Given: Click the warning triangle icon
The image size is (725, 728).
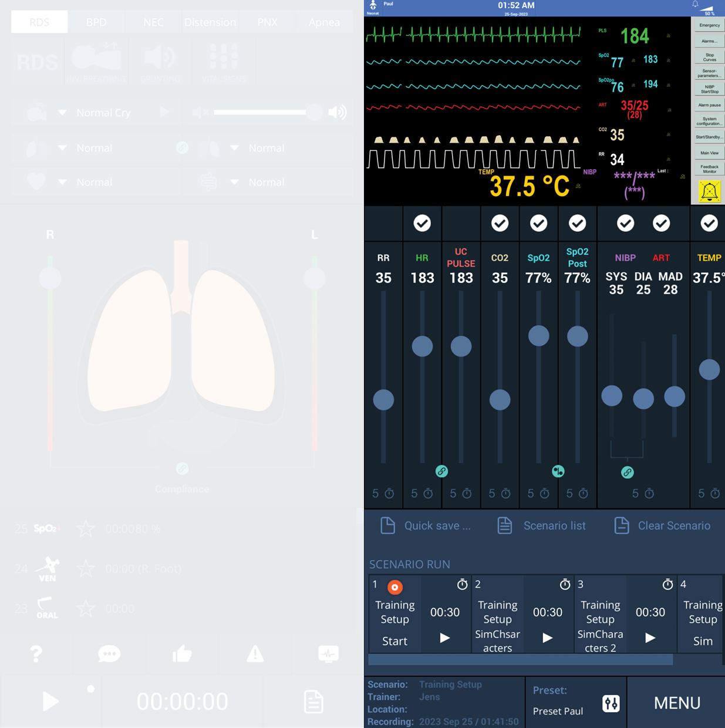Looking at the screenshot, I should pos(255,653).
